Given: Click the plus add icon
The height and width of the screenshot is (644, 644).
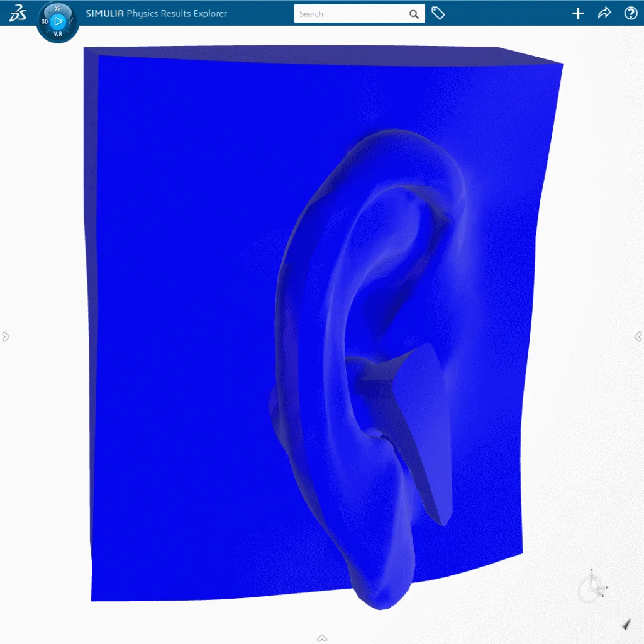Looking at the screenshot, I should 578,14.
